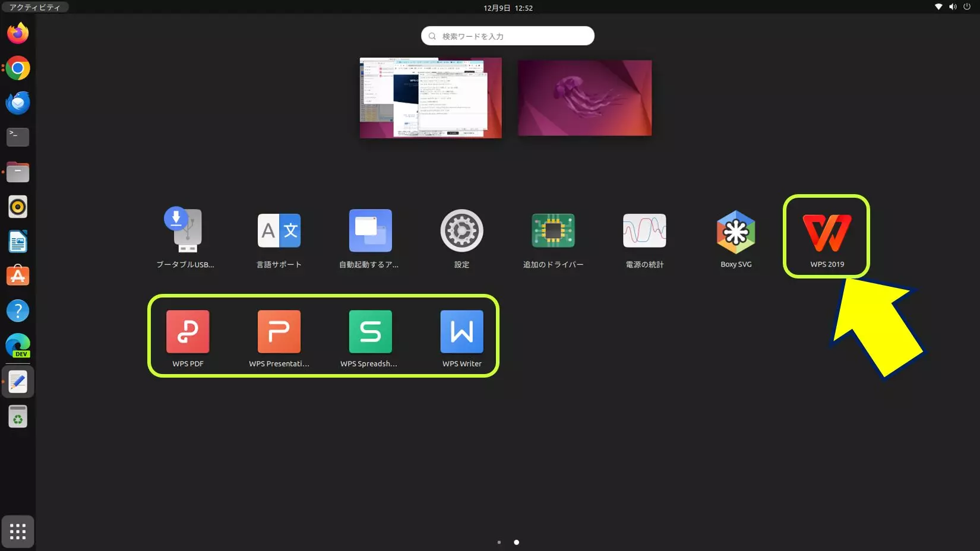
Task: Launch Microsoft Edge Dev from the dock
Action: point(18,346)
